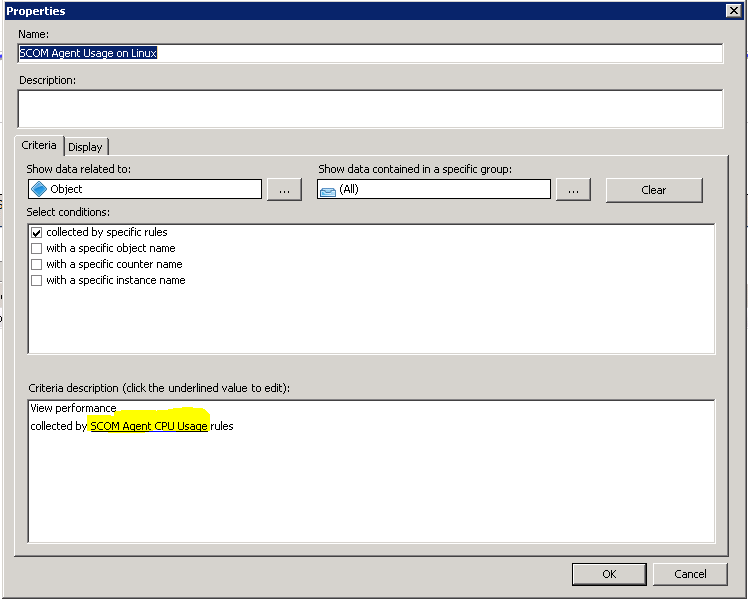Check with a specific object name
The image size is (748, 600).
click(36, 248)
